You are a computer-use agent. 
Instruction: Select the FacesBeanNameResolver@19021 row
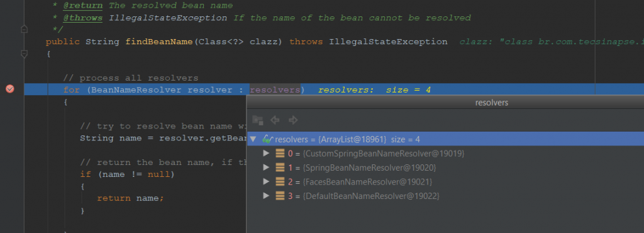coord(446,181)
